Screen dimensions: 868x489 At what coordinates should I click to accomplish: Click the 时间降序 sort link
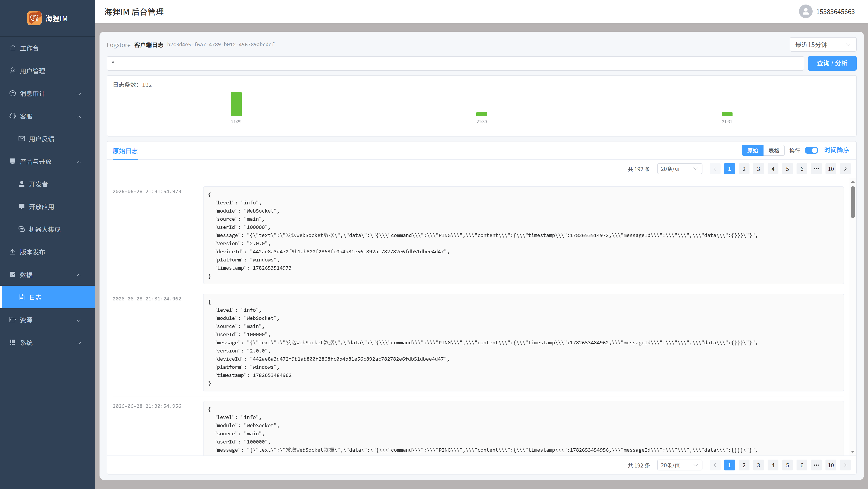(x=837, y=150)
